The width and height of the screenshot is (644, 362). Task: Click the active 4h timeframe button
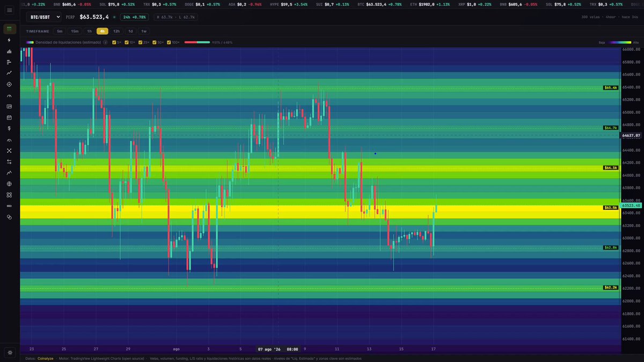point(103,31)
